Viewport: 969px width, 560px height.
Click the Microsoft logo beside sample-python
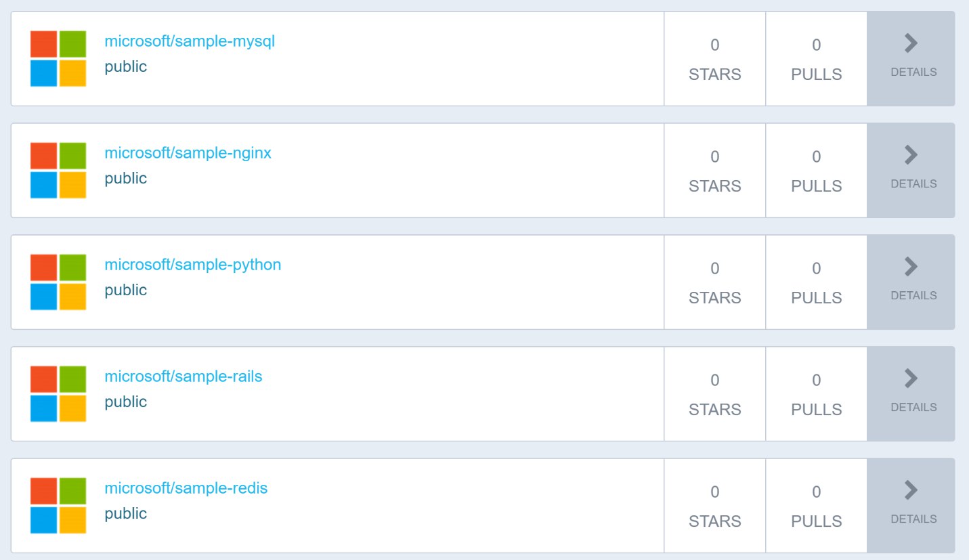pyautogui.click(x=58, y=282)
